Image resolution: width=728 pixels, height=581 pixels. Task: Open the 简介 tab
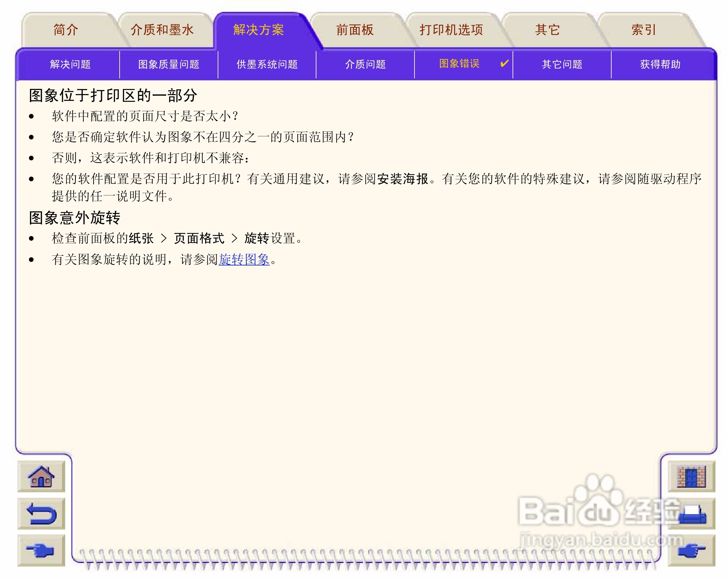(66, 30)
